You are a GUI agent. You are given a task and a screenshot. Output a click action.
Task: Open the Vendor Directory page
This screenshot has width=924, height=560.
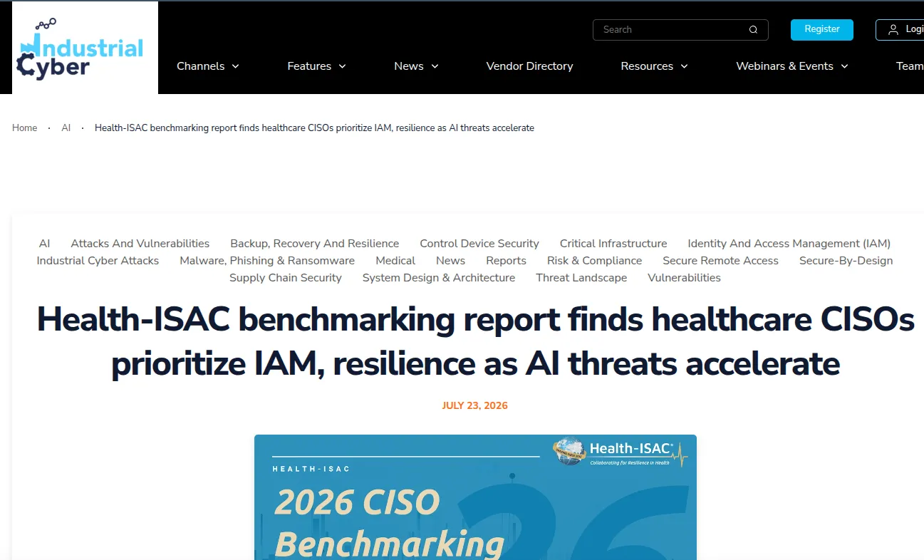tap(529, 66)
